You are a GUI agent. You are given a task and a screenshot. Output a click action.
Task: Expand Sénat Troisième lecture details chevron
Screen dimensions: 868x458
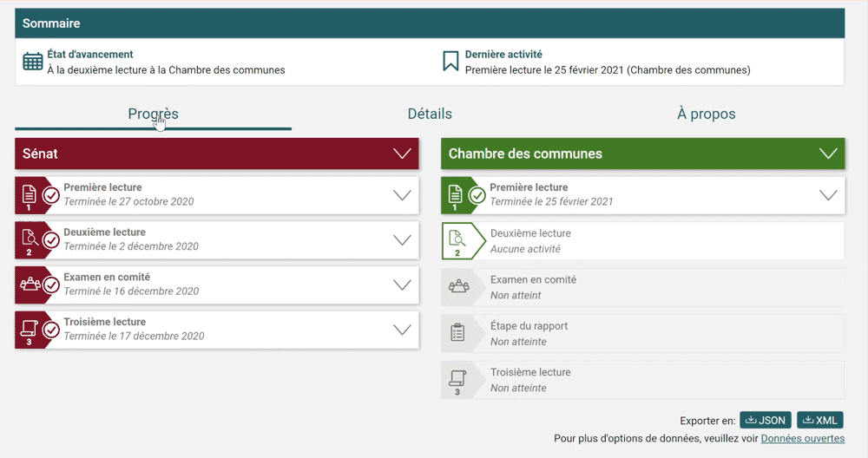(402, 330)
